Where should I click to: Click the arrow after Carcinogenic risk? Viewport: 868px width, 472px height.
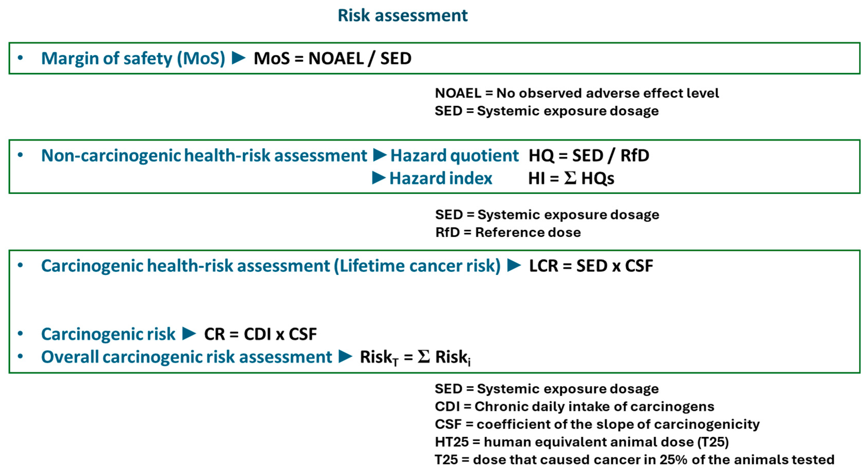click(x=189, y=334)
